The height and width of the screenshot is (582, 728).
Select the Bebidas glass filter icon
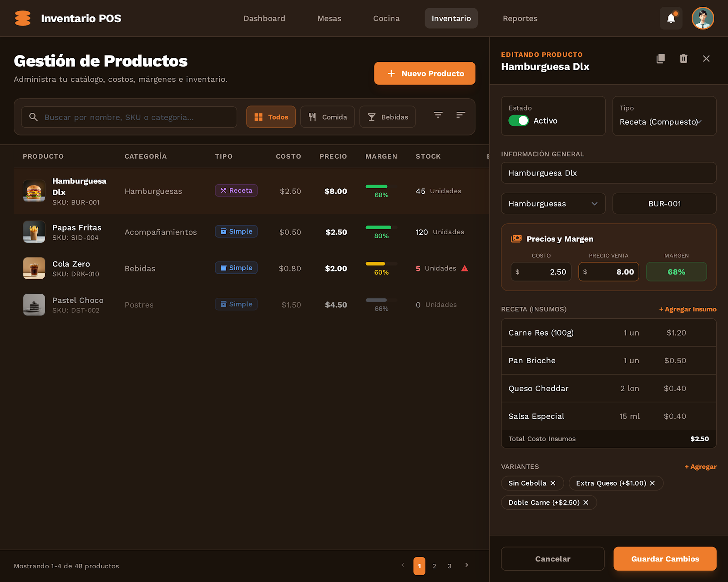click(372, 117)
